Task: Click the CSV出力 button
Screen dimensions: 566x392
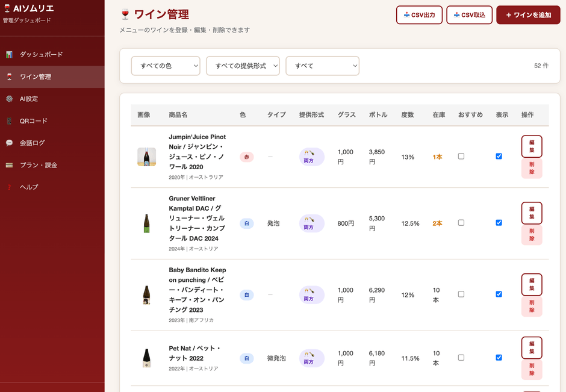Action: [x=419, y=15]
